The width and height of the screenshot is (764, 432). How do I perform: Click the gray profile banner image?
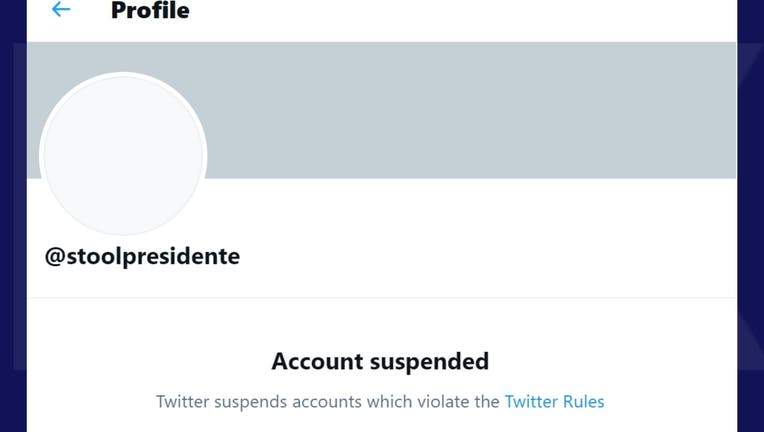(x=450, y=110)
